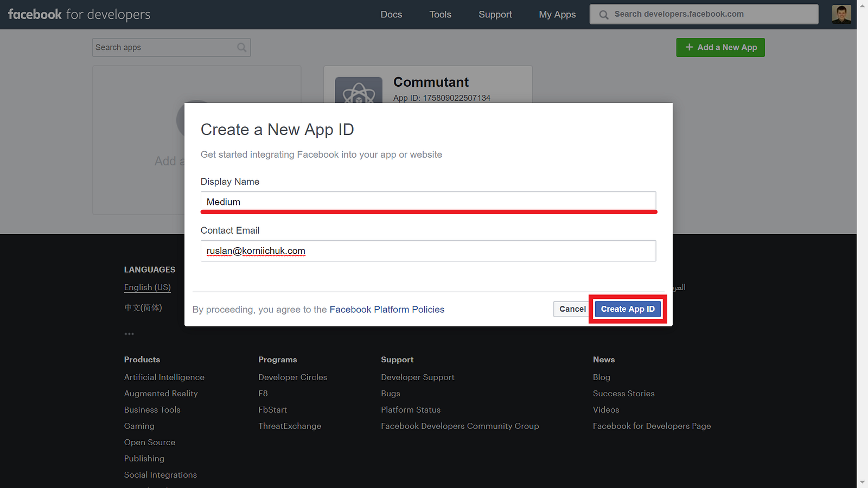Click the search magnifier icon in top bar
The height and width of the screenshot is (488, 868).
(603, 15)
